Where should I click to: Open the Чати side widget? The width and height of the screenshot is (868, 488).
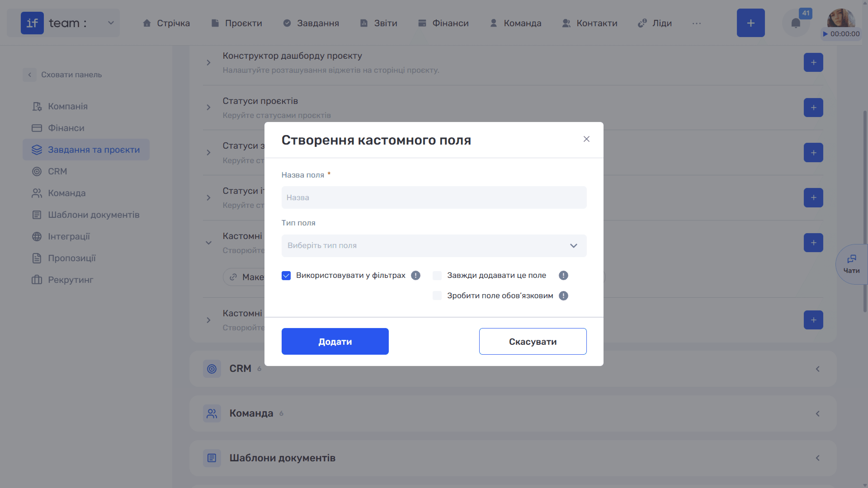click(851, 264)
